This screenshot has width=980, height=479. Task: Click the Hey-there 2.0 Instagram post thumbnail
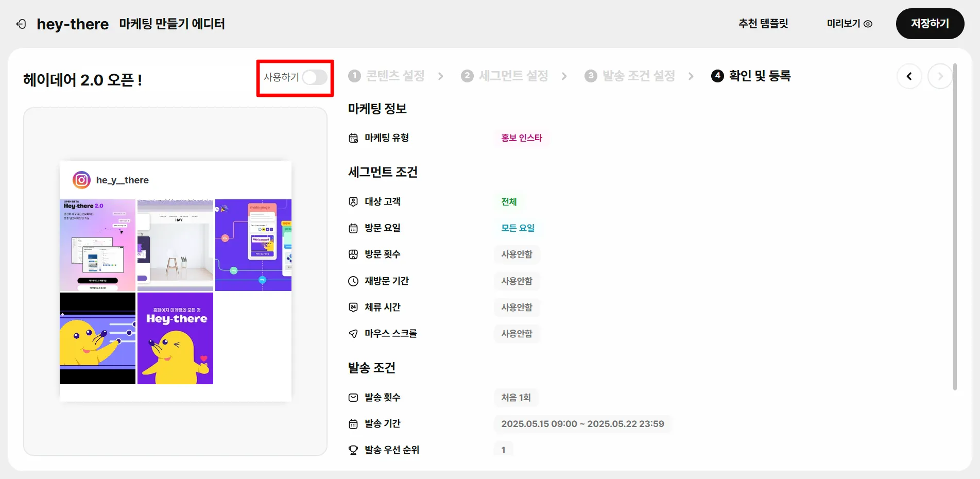coord(97,245)
